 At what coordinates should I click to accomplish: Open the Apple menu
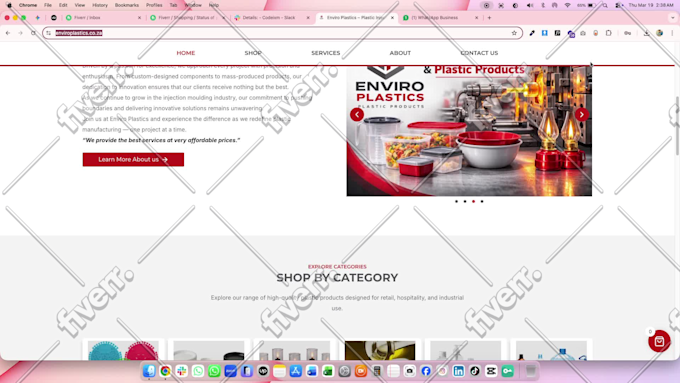9,5
